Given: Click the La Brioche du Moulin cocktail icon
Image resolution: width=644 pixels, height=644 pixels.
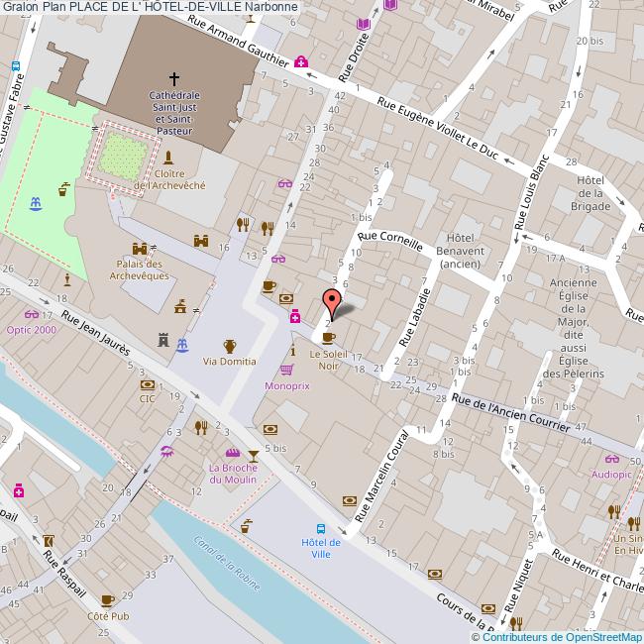Looking at the screenshot, I should (x=254, y=454).
